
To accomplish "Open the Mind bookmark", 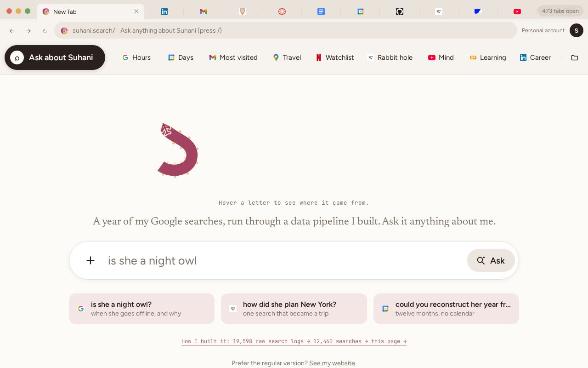I will point(441,57).
